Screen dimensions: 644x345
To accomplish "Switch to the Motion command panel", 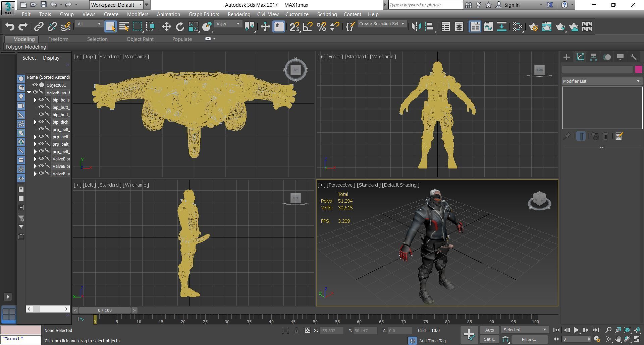I will [x=607, y=57].
